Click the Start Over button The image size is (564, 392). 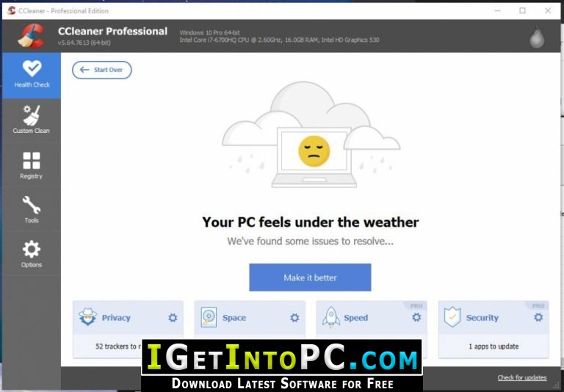[x=102, y=70]
